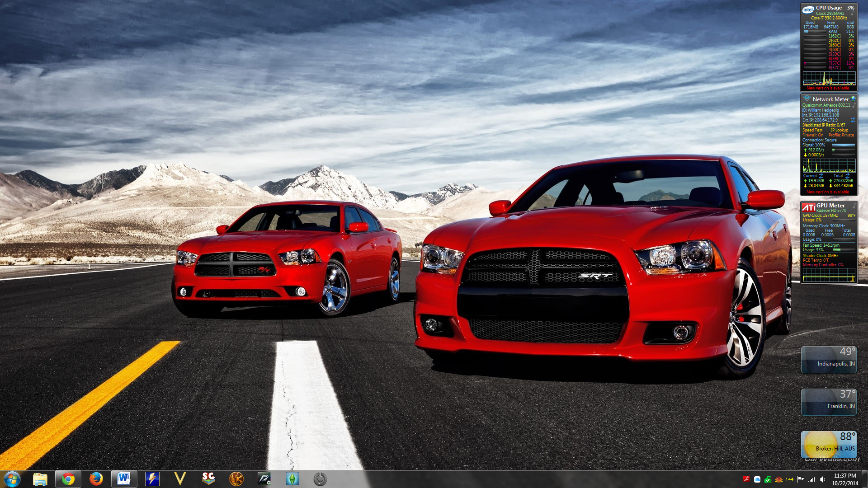Switch to Microsoft Word in the taskbar

pyautogui.click(x=124, y=479)
